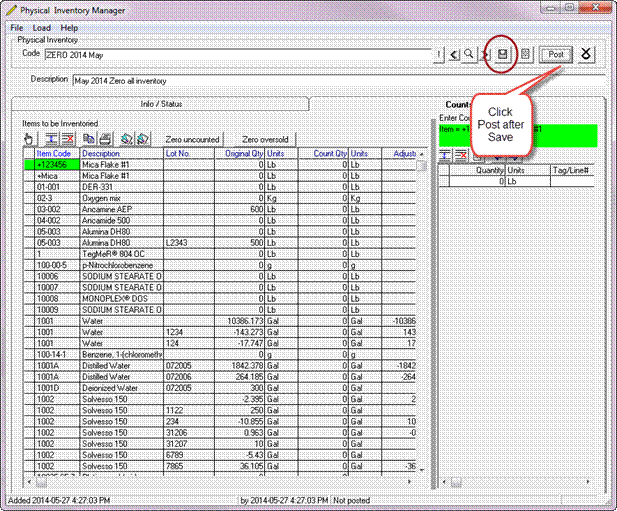Open the Help menu
Screen dimensions: 617x511
pos(69,28)
